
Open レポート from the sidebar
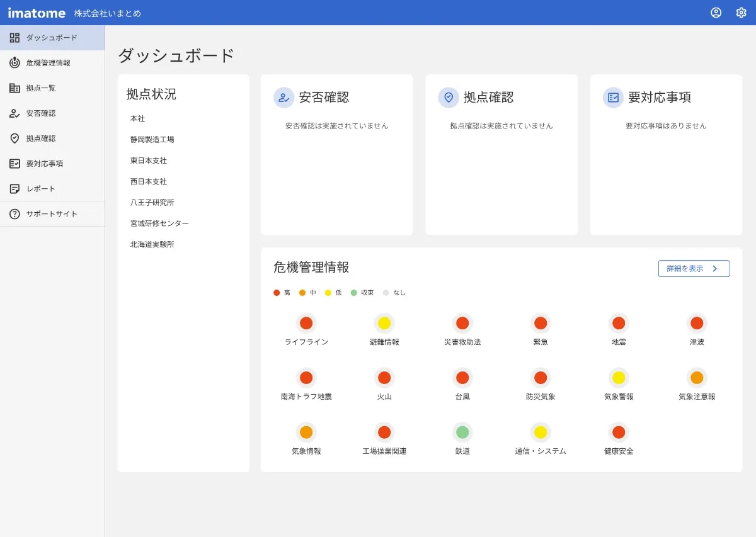click(x=41, y=189)
